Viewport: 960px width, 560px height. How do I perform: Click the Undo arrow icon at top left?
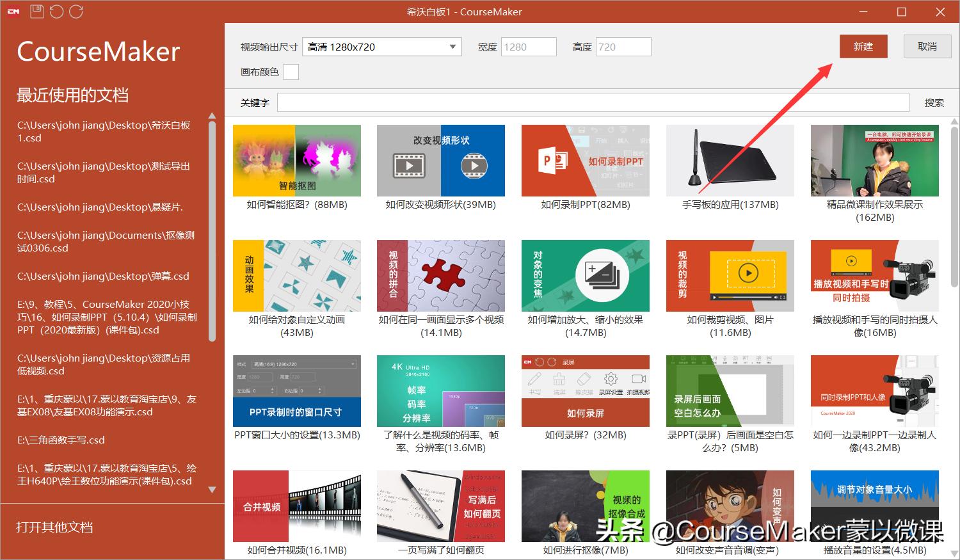tap(56, 11)
